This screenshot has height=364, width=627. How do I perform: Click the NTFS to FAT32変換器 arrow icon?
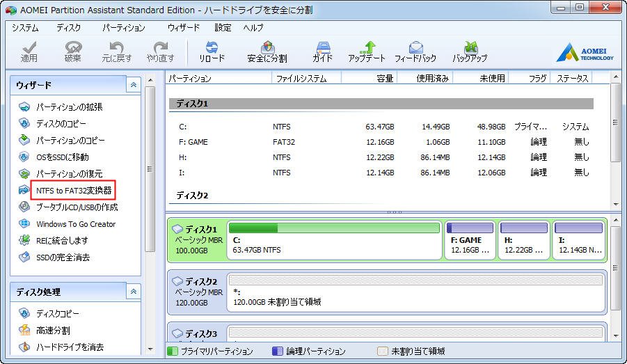click(x=24, y=190)
